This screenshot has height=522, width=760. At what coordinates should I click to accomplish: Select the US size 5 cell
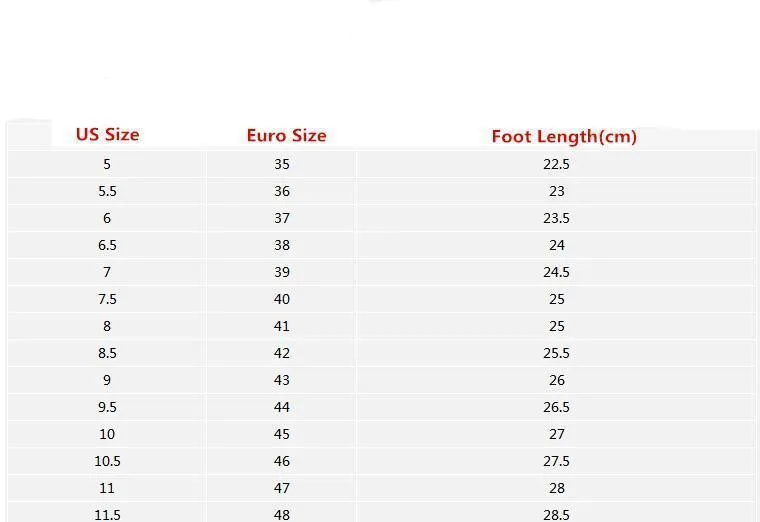tap(107, 164)
